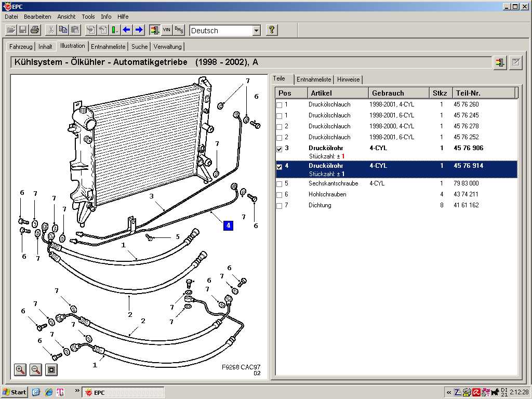Click the copy icon in toolbar
This screenshot has height=399, width=532.
pyautogui.click(x=63, y=30)
